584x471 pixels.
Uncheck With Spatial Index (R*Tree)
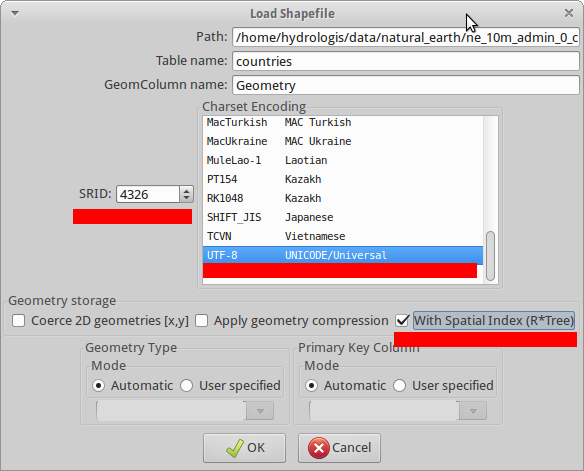(x=402, y=321)
